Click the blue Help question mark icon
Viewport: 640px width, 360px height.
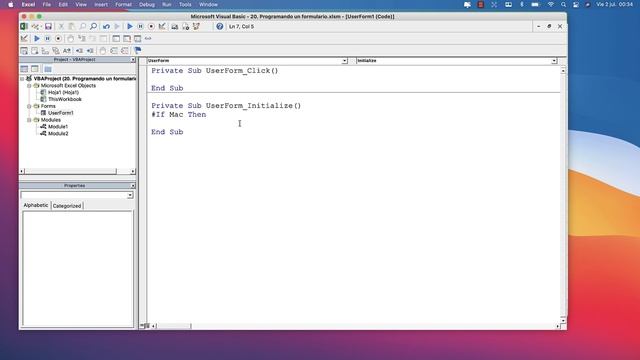pos(220,27)
